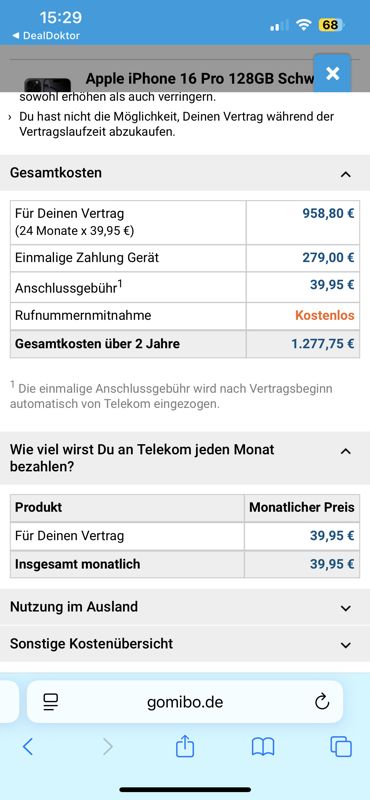Viewport: 370px width, 800px height.
Task: Open the Safari share sheet
Action: (x=185, y=746)
